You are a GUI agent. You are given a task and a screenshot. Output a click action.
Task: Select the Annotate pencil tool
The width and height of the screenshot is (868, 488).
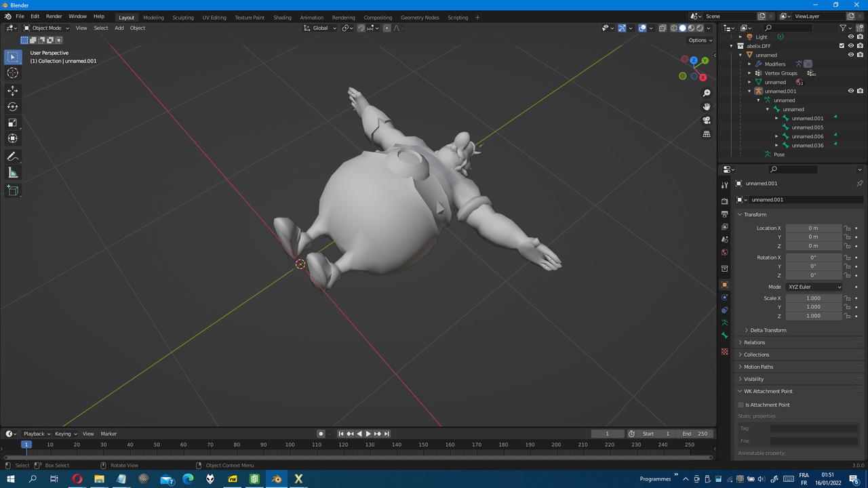pyautogui.click(x=12, y=157)
